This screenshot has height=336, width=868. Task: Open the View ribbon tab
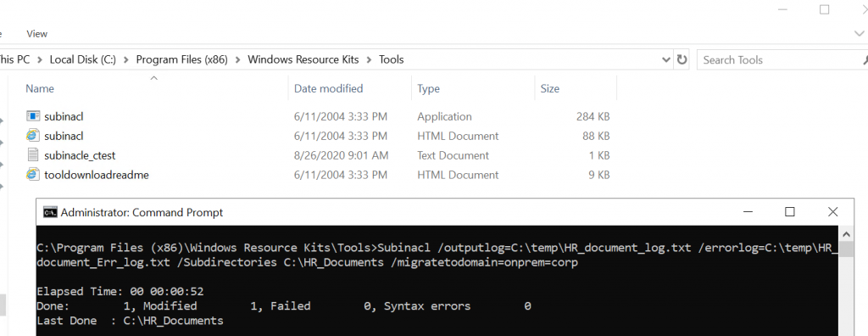pos(36,34)
